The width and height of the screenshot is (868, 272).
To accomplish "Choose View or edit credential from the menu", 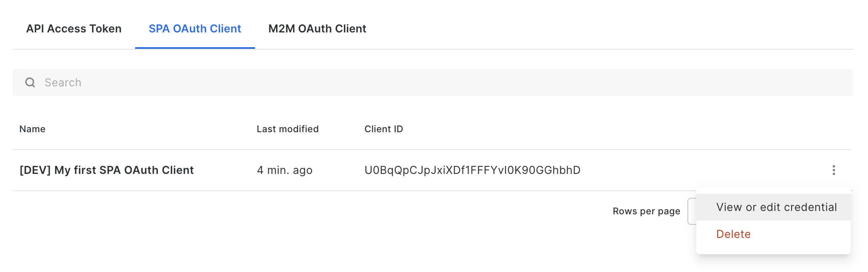I will 776,207.
